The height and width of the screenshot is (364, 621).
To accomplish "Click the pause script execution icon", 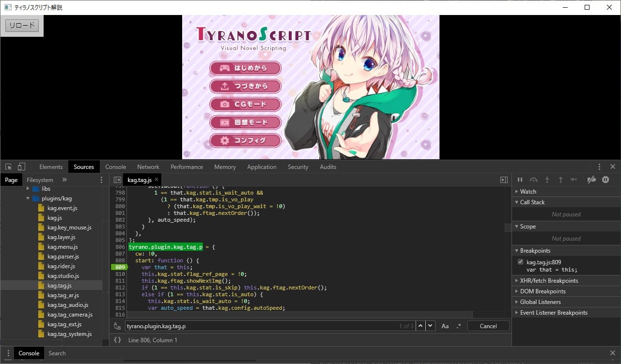I will pyautogui.click(x=520, y=180).
